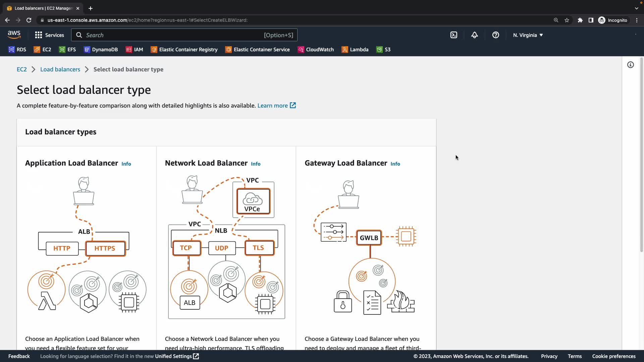The image size is (644, 362).
Task: Open the AWS support help icon
Action: point(495,35)
